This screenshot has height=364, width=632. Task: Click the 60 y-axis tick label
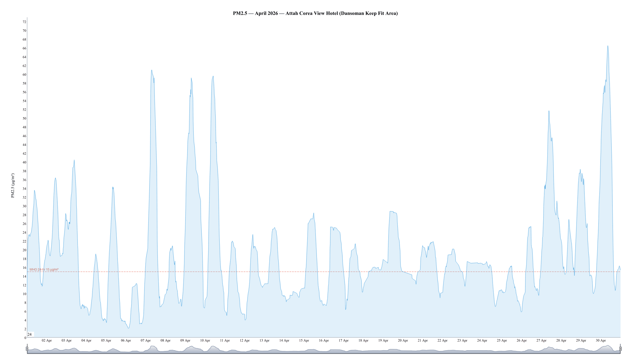pyautogui.click(x=24, y=74)
